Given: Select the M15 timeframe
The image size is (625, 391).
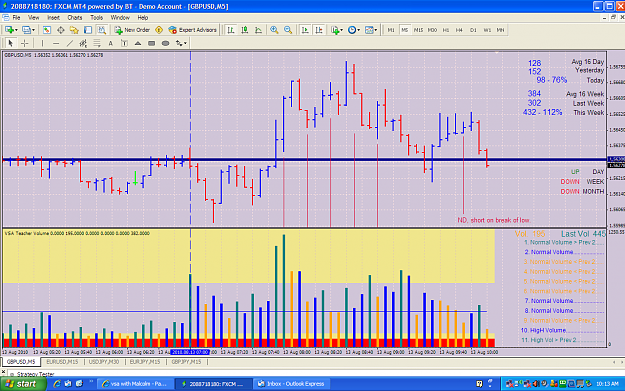Looking at the screenshot, I should [418, 30].
